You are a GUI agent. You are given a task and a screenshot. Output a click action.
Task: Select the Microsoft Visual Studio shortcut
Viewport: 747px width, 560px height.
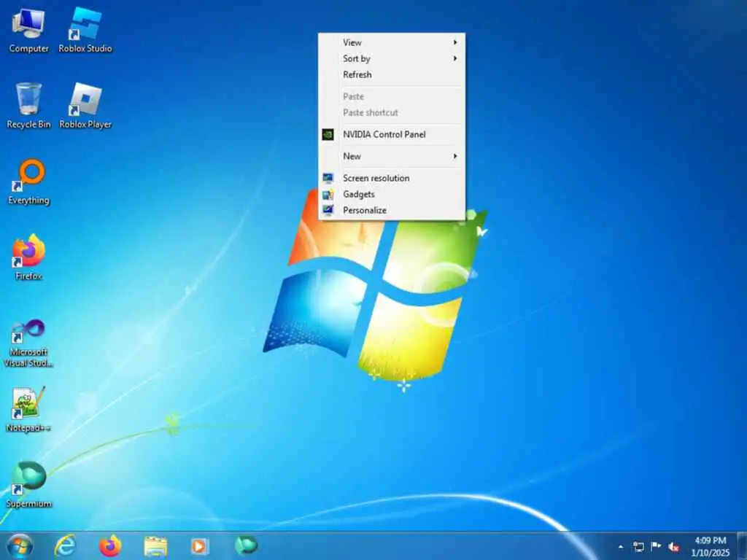tap(28, 343)
